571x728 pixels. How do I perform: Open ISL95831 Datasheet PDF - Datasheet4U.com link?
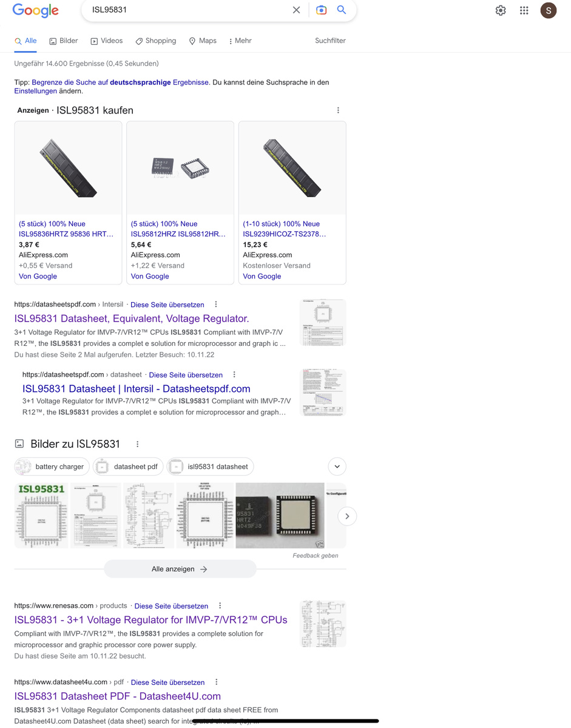click(x=117, y=696)
